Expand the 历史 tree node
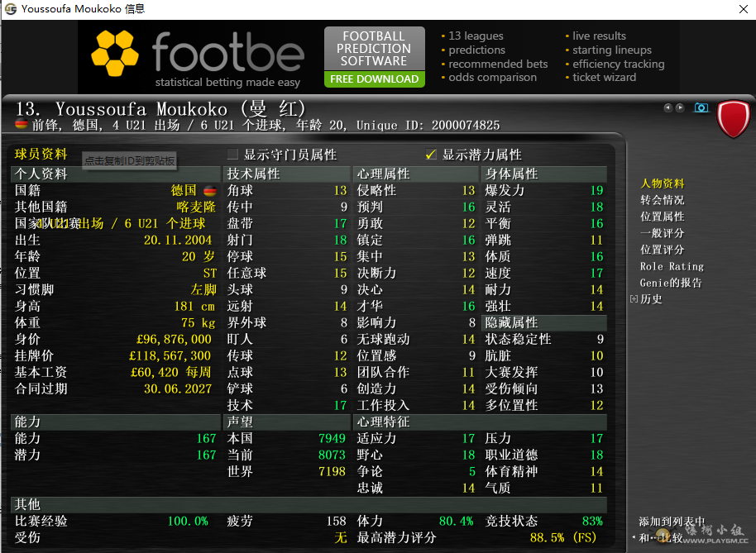The image size is (756, 553). click(x=634, y=299)
